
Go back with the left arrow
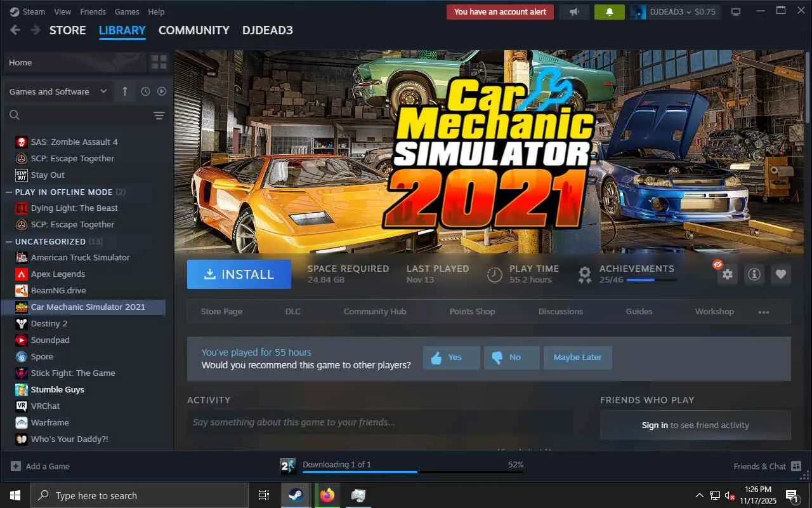coord(15,30)
